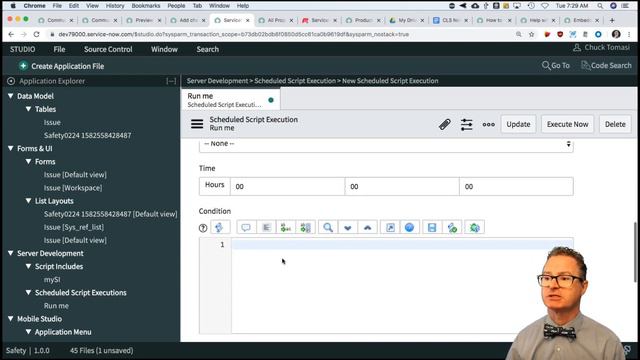Click the Go To link
Screen dimensions: 640x360
coord(560,65)
